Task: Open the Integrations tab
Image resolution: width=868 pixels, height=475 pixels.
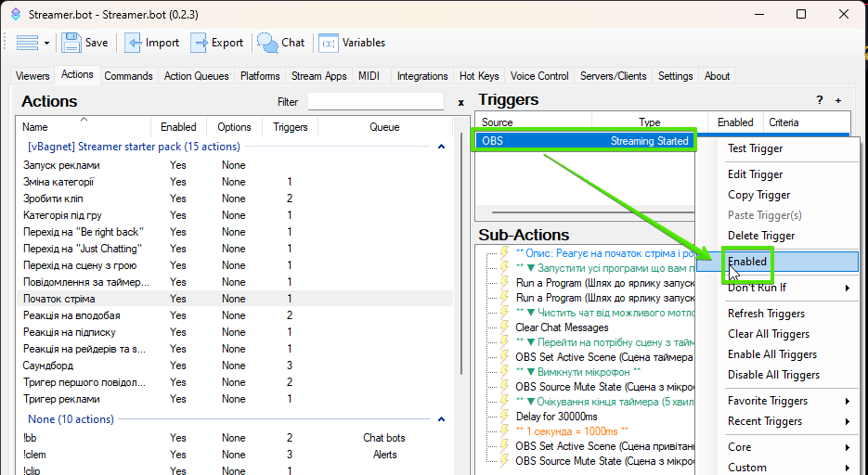Action: click(422, 76)
